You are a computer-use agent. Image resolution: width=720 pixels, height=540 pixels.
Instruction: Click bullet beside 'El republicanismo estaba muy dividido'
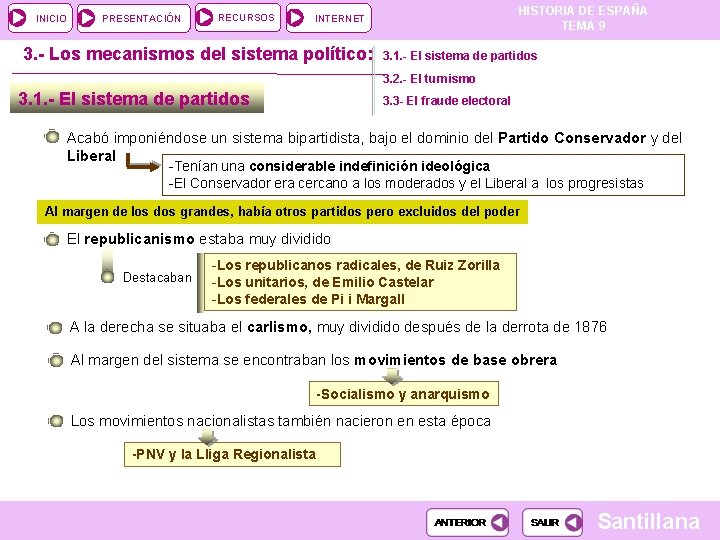coord(52,239)
